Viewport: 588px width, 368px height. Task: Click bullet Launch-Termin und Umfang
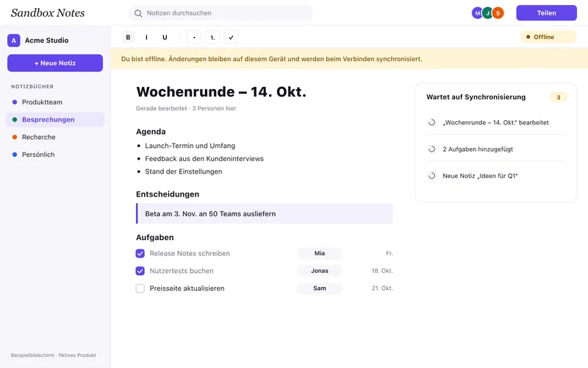click(190, 146)
